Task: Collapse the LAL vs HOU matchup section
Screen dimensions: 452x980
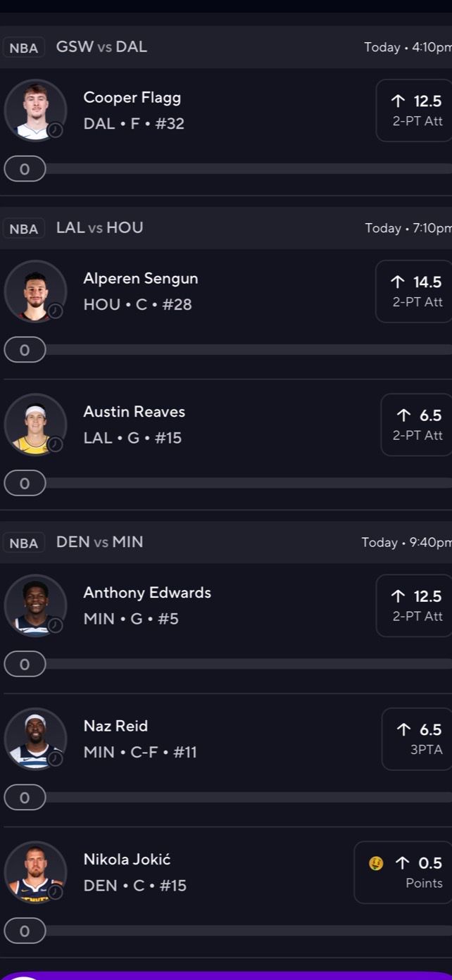Action: tap(225, 227)
